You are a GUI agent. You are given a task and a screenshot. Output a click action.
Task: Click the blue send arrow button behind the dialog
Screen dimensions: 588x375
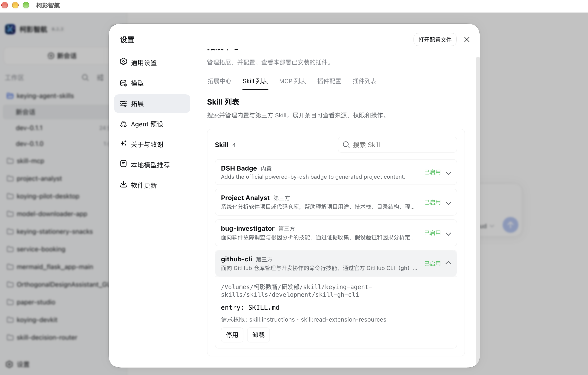point(510,225)
